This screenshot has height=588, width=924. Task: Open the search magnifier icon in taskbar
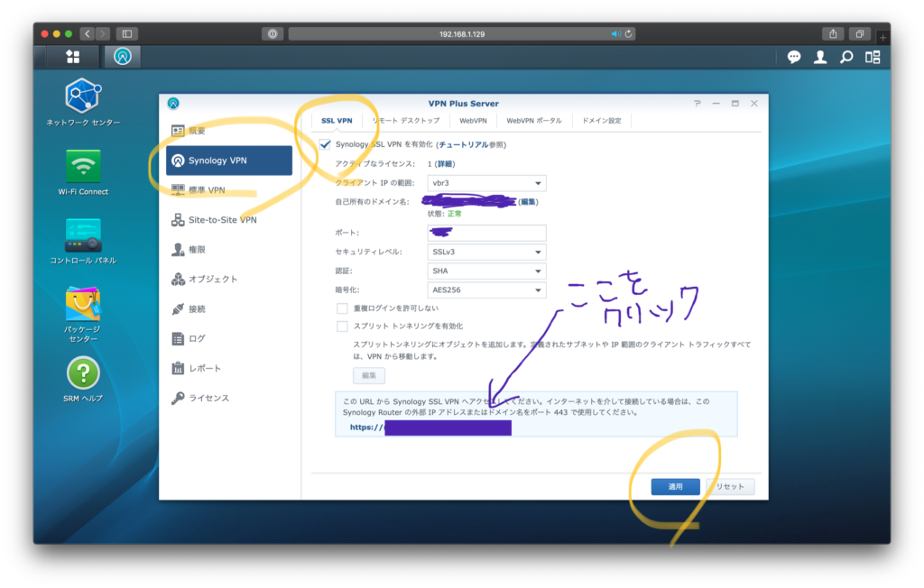click(846, 57)
